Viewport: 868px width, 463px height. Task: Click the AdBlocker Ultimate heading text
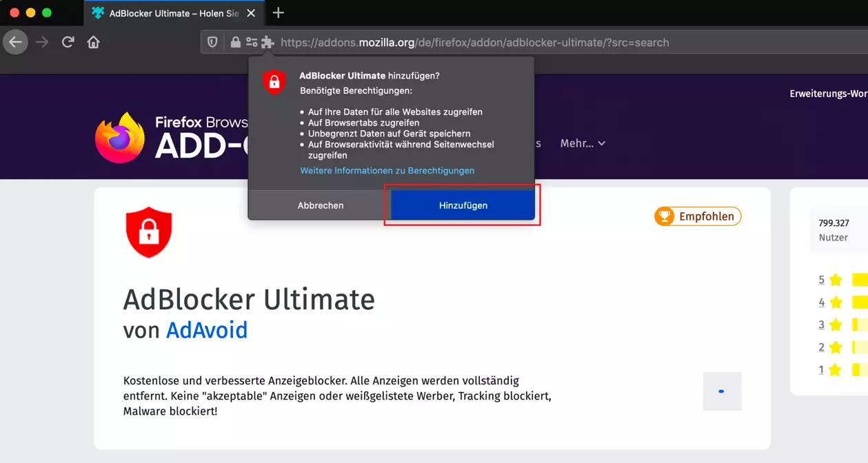pos(249,300)
